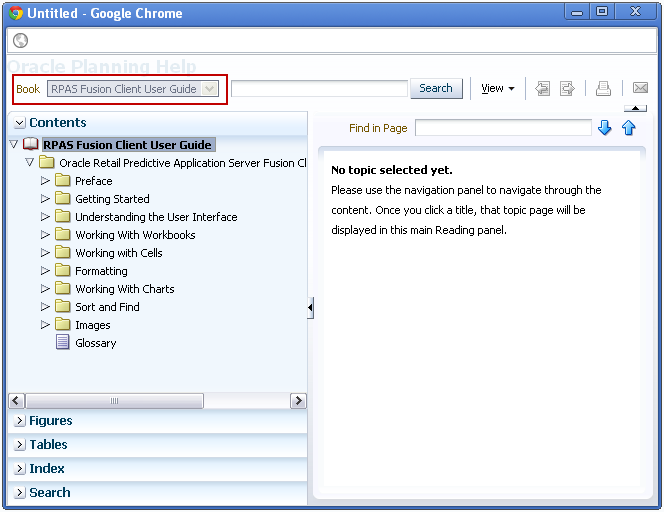Open Sort and Find topic label

[x=107, y=307]
